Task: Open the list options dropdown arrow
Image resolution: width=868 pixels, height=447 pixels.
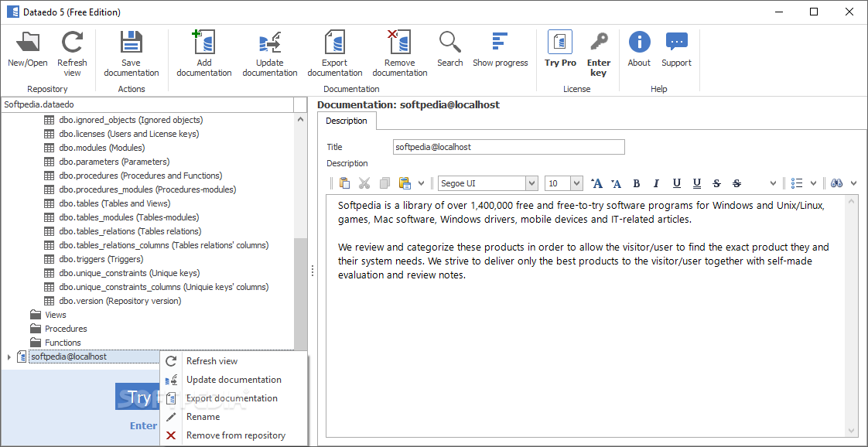Action: [814, 183]
